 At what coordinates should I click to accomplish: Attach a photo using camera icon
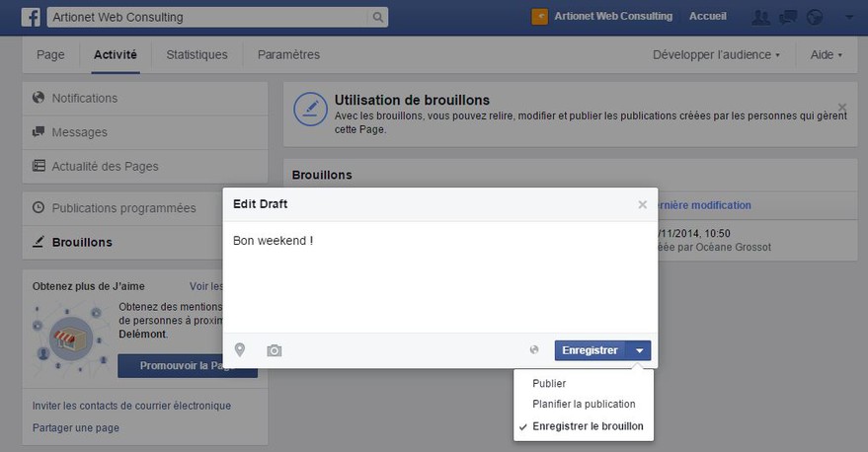(x=274, y=350)
